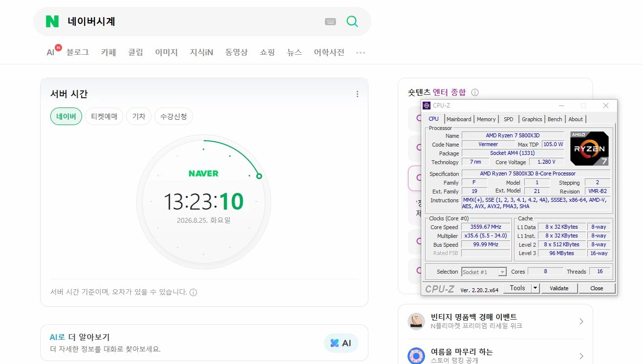
Task: Open the on-screen keyboard icon in search bar
Action: coord(330,21)
